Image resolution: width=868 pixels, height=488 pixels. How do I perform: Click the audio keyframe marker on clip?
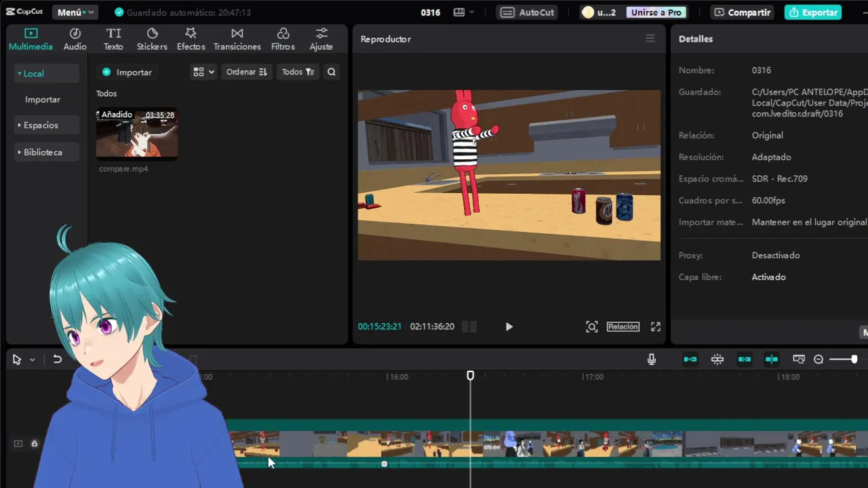tap(384, 464)
